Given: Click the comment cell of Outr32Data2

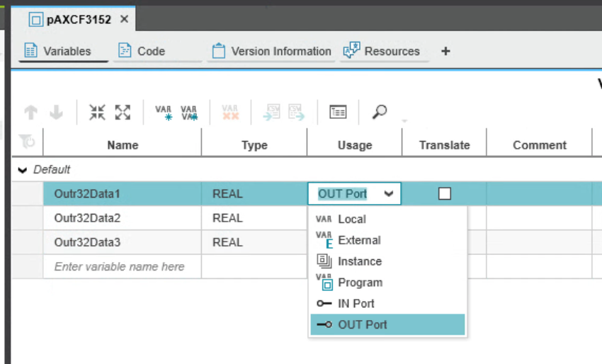Looking at the screenshot, I should click(x=540, y=217).
